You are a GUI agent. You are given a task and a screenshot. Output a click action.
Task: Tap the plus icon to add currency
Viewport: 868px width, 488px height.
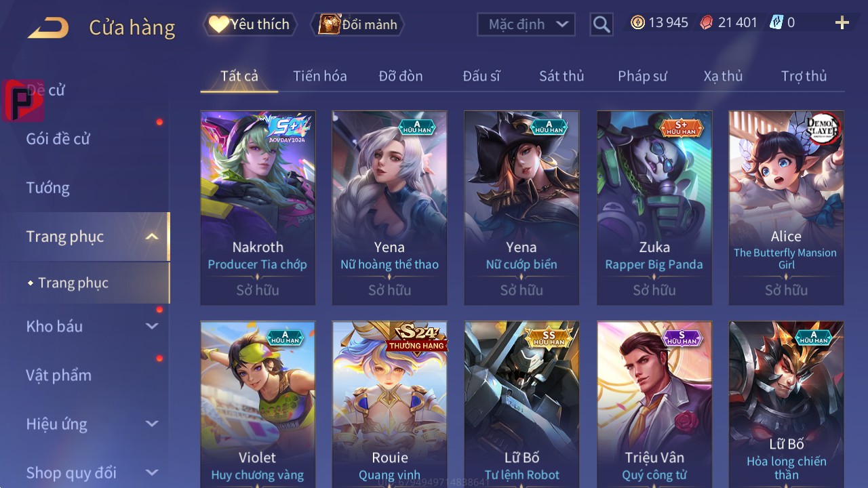[x=842, y=23]
